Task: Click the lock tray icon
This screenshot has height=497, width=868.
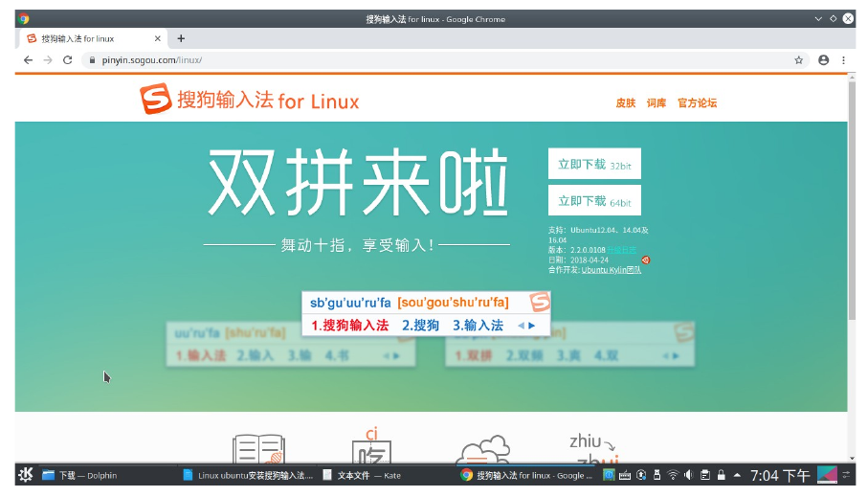Action: click(721, 475)
